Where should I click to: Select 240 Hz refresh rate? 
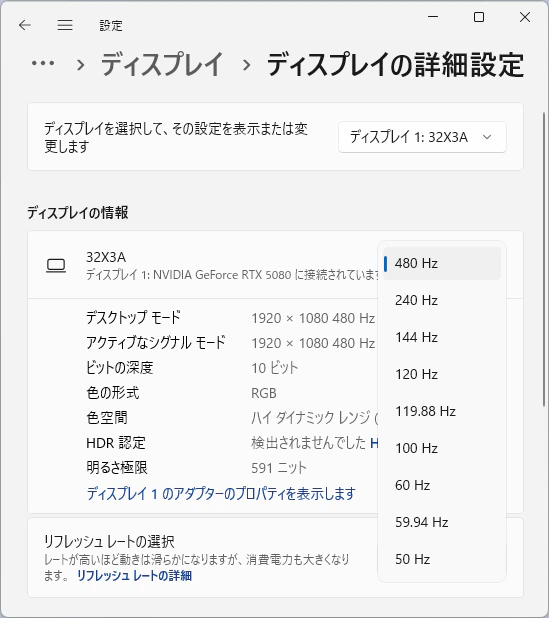click(x=442, y=300)
